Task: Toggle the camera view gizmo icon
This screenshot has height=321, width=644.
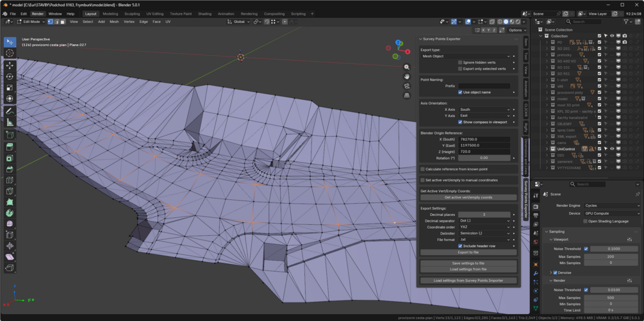Action: (407, 86)
